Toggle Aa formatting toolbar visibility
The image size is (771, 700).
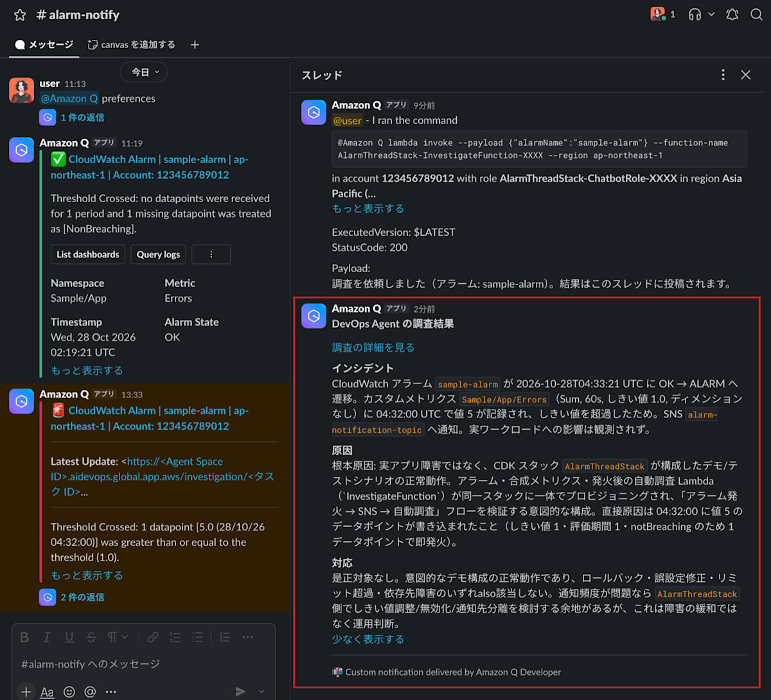coord(47,692)
